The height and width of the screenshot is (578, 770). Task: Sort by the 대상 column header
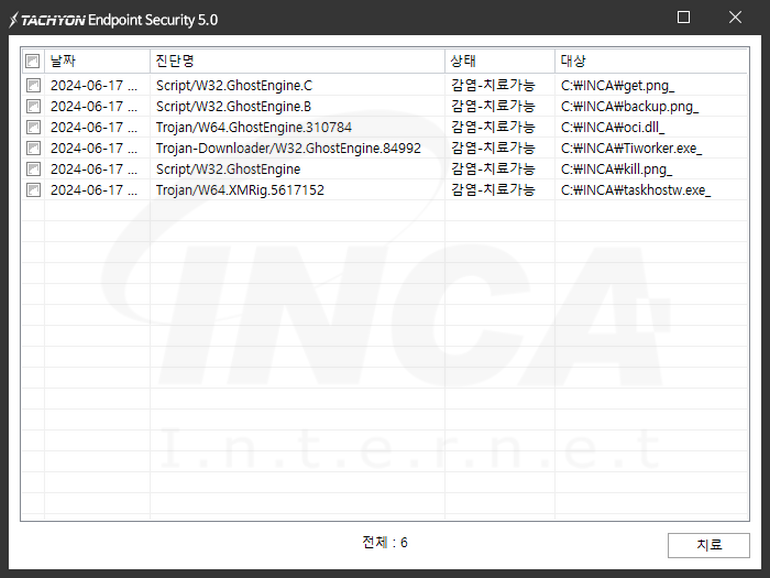(651, 61)
